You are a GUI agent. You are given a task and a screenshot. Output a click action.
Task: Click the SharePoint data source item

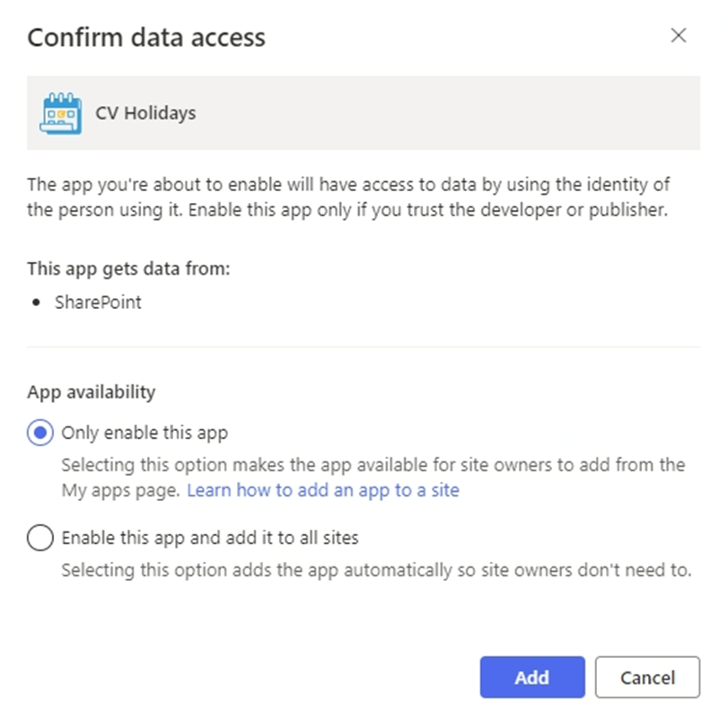coord(98,303)
